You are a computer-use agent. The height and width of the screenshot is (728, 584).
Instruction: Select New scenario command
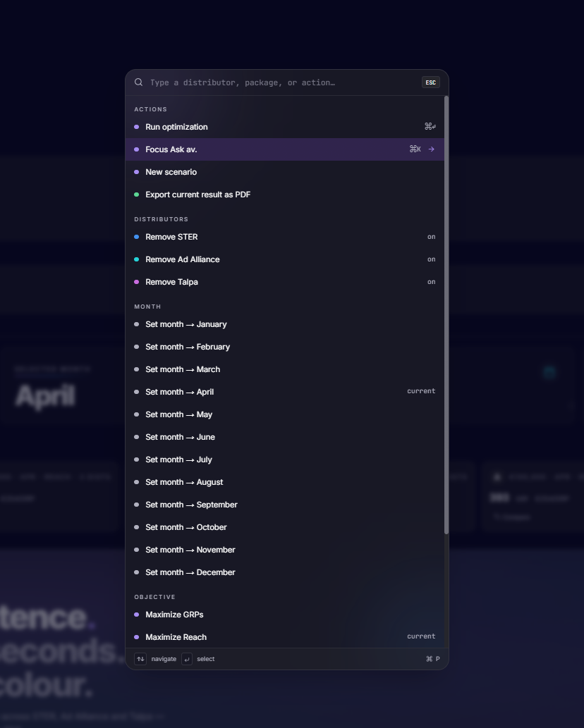285,172
